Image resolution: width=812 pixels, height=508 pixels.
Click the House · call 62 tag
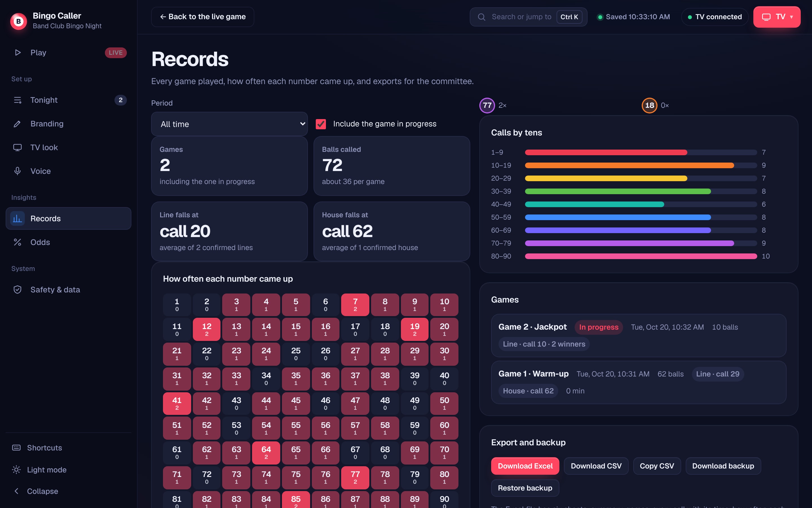[528, 391]
